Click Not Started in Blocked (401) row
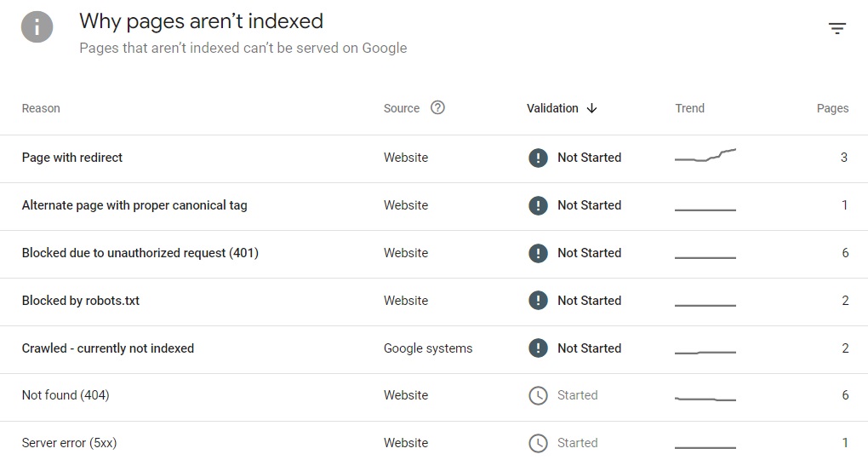This screenshot has width=868, height=460. 590,253
